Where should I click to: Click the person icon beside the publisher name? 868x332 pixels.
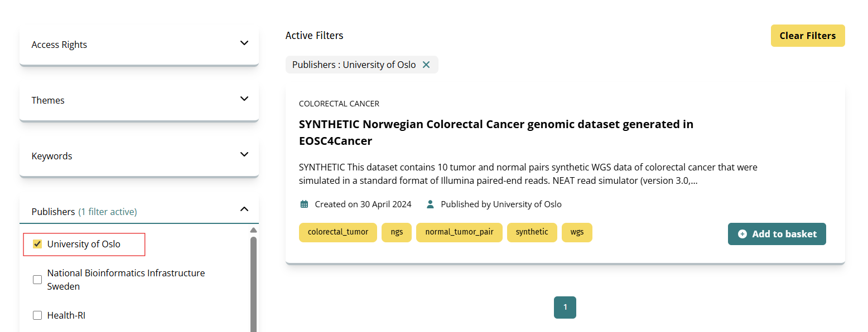pos(430,204)
